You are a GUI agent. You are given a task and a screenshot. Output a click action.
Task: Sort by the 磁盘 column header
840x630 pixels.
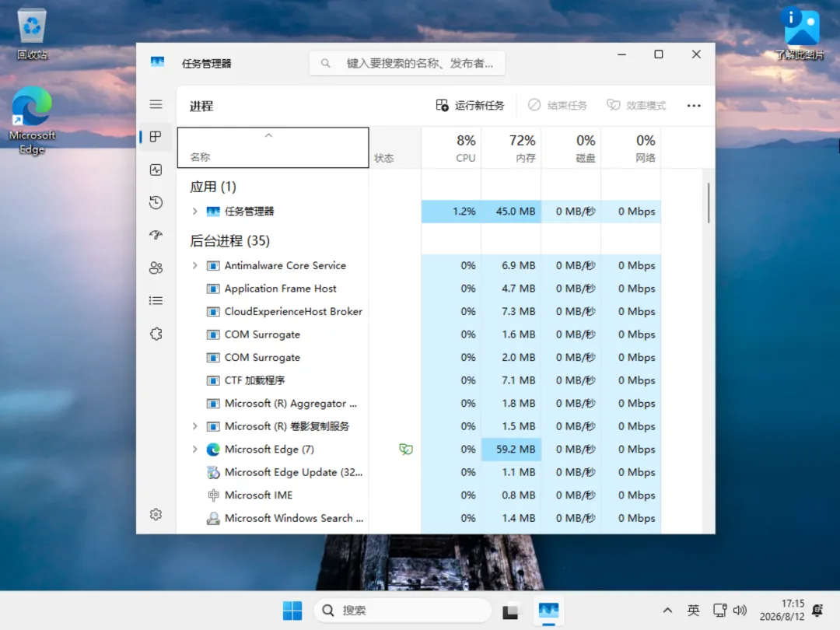point(572,147)
